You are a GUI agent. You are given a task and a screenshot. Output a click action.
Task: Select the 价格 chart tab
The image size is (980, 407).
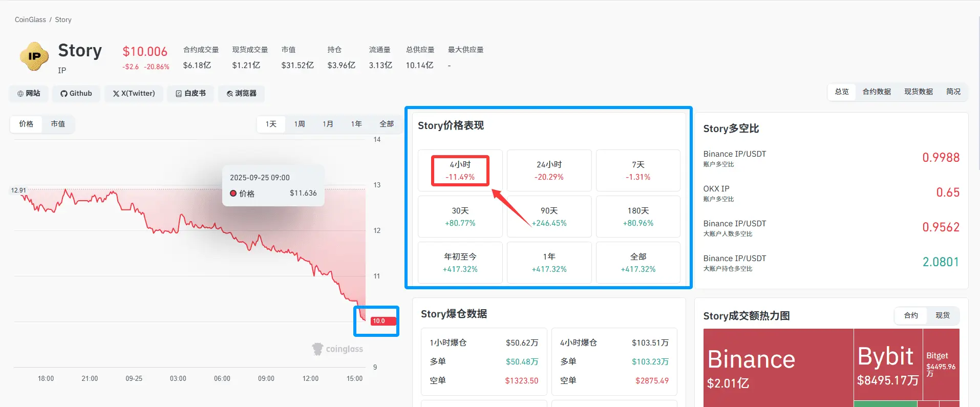tap(26, 124)
